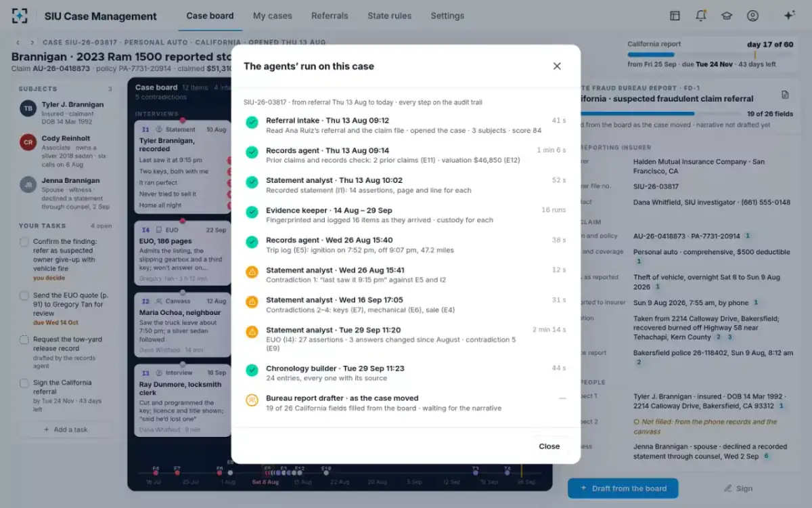
Task: Check the 'Request the tow-yard release record' task
Action: 24,339
